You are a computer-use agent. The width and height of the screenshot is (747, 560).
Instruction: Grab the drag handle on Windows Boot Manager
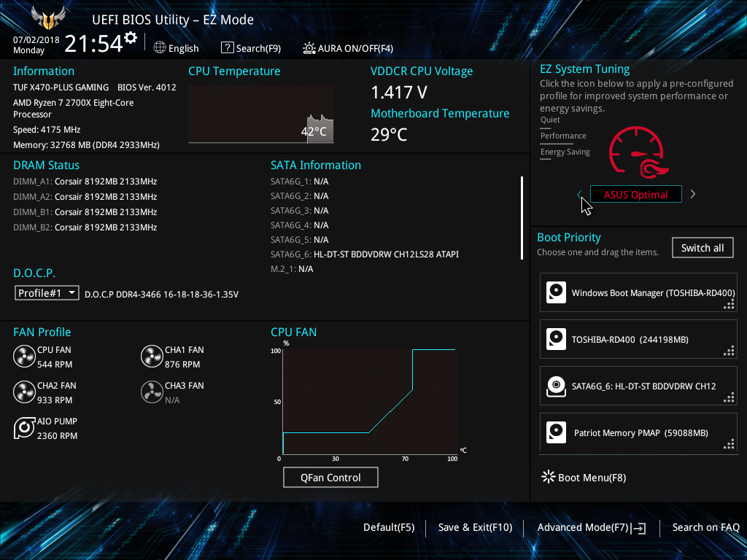tap(729, 305)
